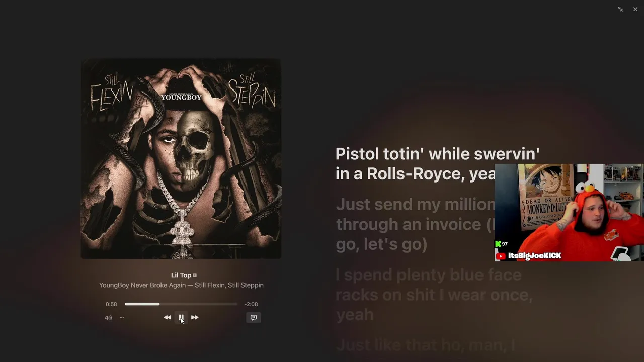Skip back to the previous track
Viewport: 644px width, 362px height.
[168, 318]
